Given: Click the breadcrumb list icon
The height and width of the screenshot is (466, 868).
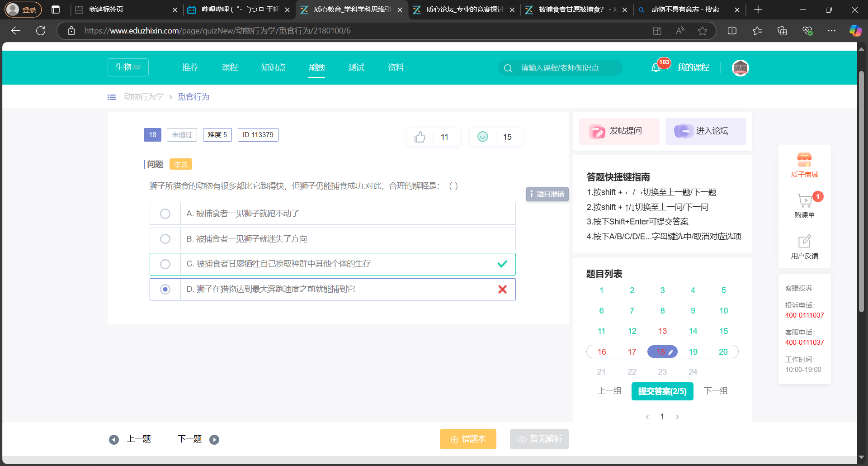Looking at the screenshot, I should pyautogui.click(x=112, y=97).
